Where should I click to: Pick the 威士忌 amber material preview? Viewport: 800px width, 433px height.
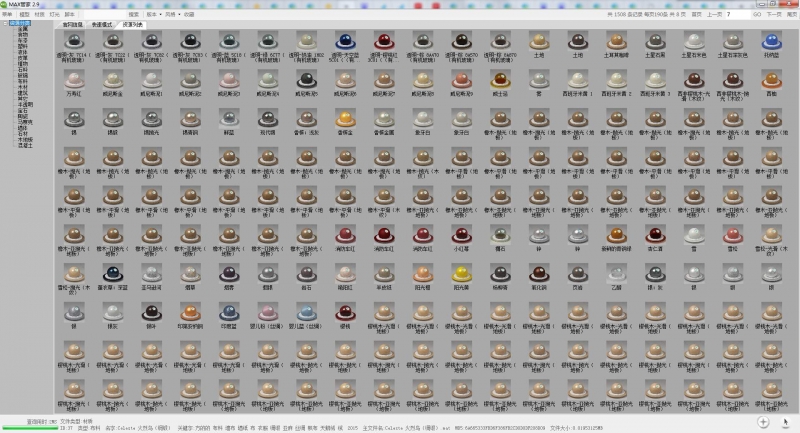[x=499, y=78]
